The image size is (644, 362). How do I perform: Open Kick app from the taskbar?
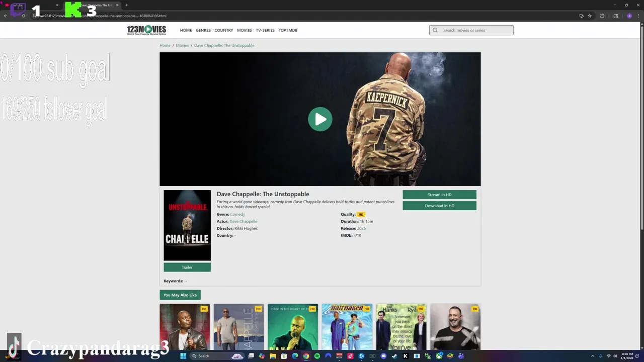click(x=406, y=356)
